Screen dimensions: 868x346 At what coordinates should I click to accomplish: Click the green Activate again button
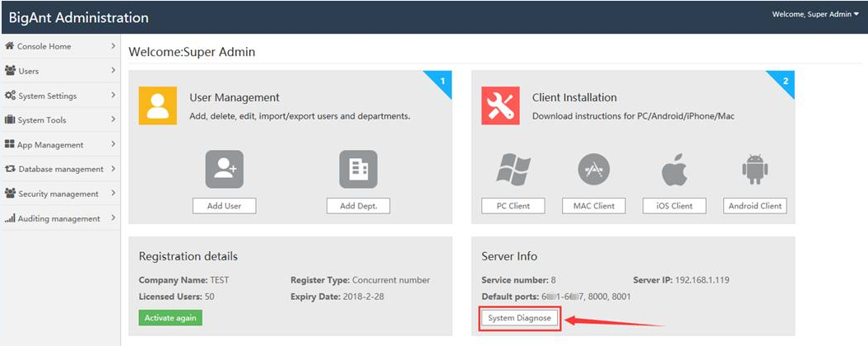pyautogui.click(x=170, y=318)
